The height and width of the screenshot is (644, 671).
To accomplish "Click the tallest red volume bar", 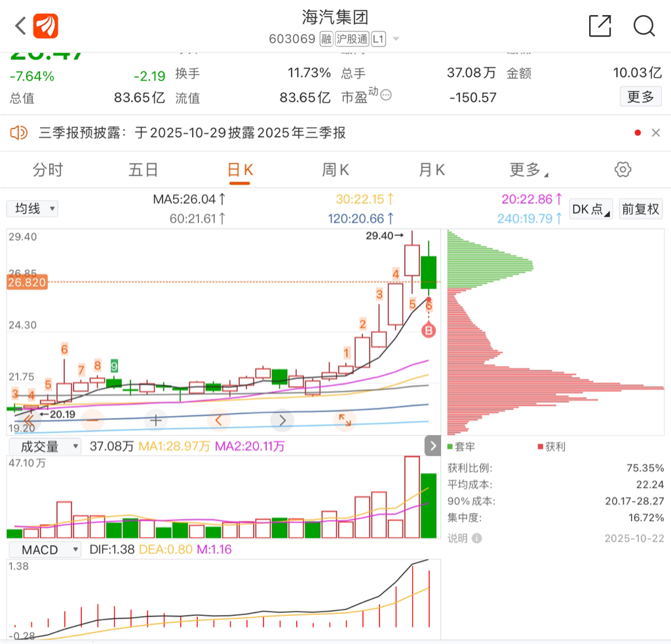I will pos(412,497).
